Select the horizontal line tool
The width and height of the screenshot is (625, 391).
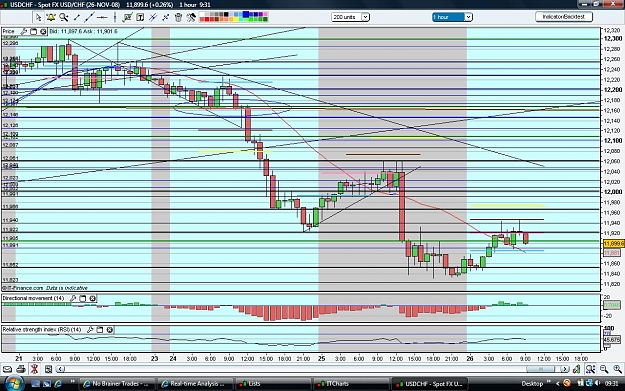point(102,17)
